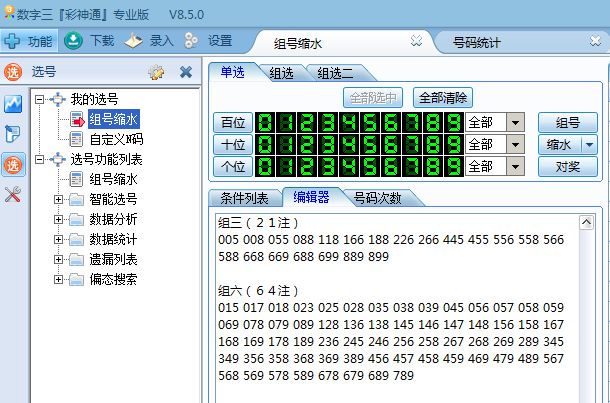Viewport: 610px width, 403px height.
Task: Click the gear icon in 选号 panel header
Action: tap(156, 72)
